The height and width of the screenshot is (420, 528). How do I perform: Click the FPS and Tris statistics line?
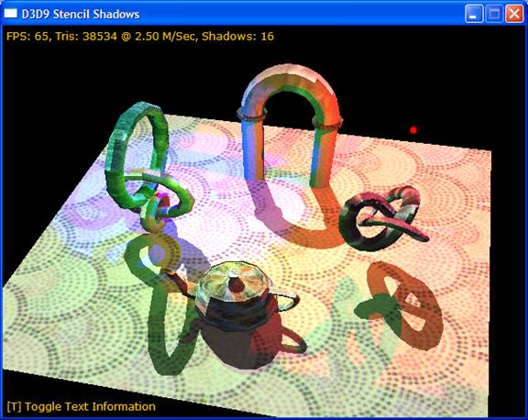(x=140, y=36)
